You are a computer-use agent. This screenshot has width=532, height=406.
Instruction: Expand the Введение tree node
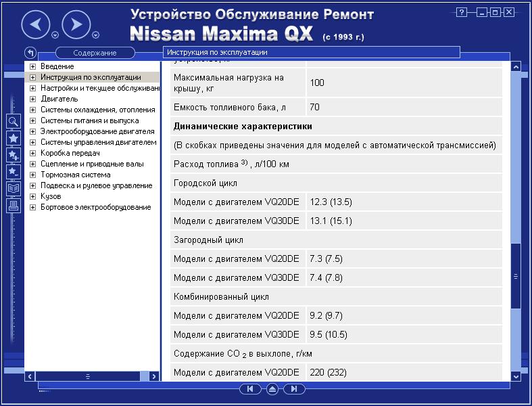click(32, 66)
